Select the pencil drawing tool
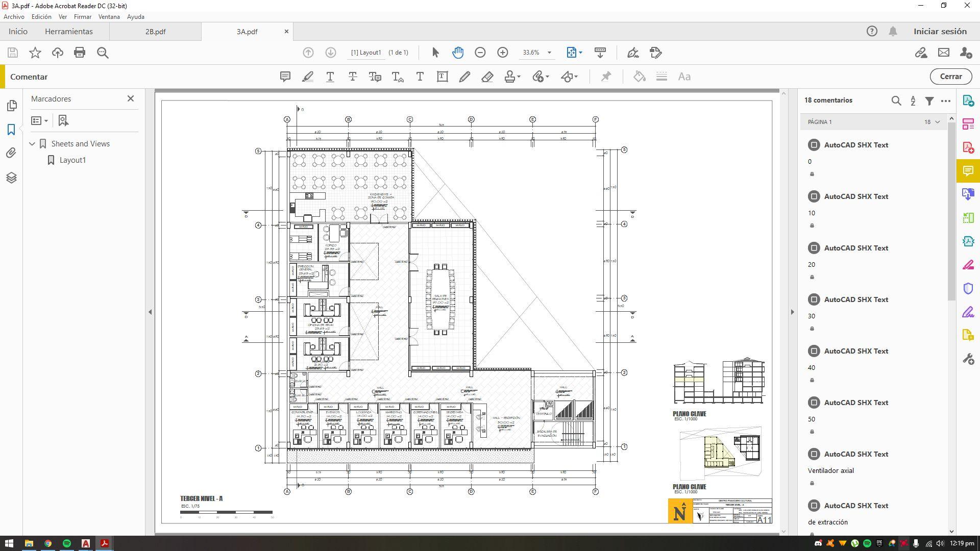 click(464, 77)
